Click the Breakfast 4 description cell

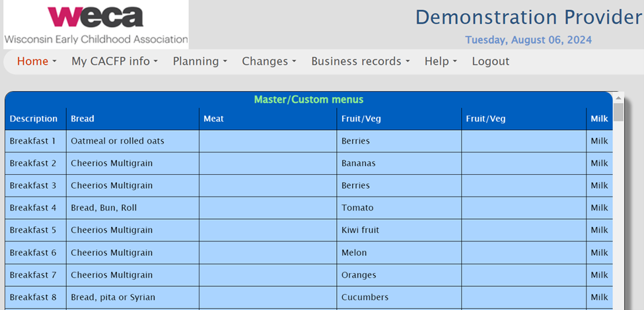point(33,208)
